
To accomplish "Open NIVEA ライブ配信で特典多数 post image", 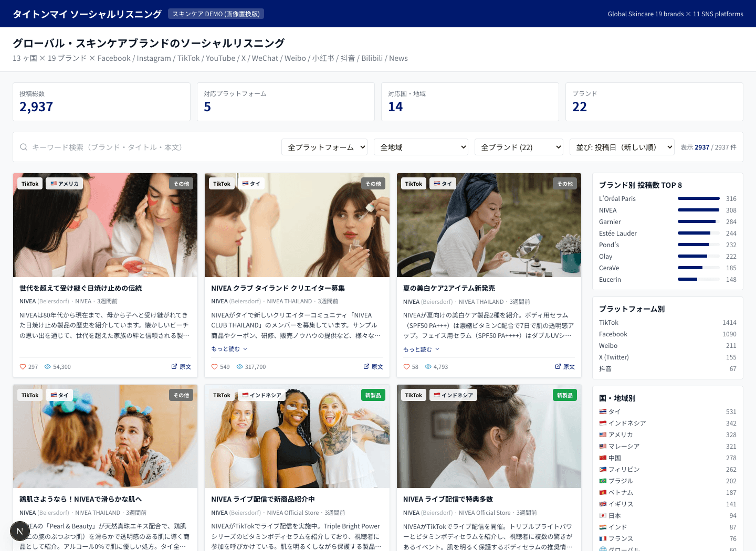I will [x=489, y=437].
